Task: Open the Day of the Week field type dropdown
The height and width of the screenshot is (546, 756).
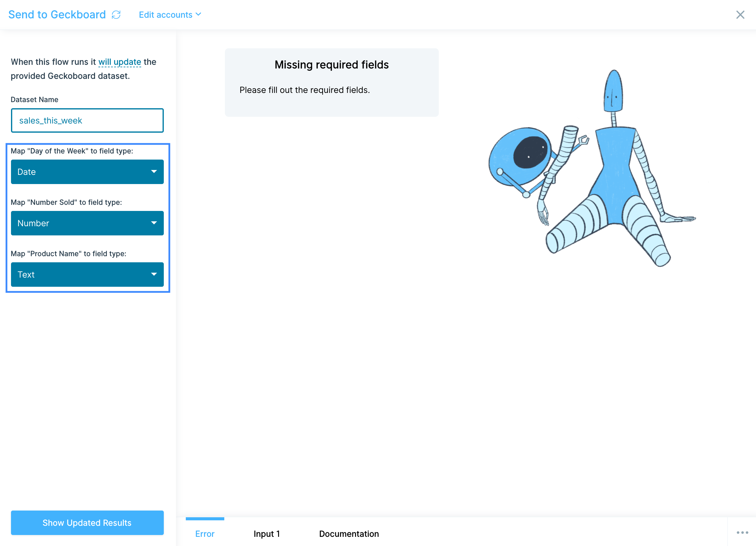Action: 87,172
